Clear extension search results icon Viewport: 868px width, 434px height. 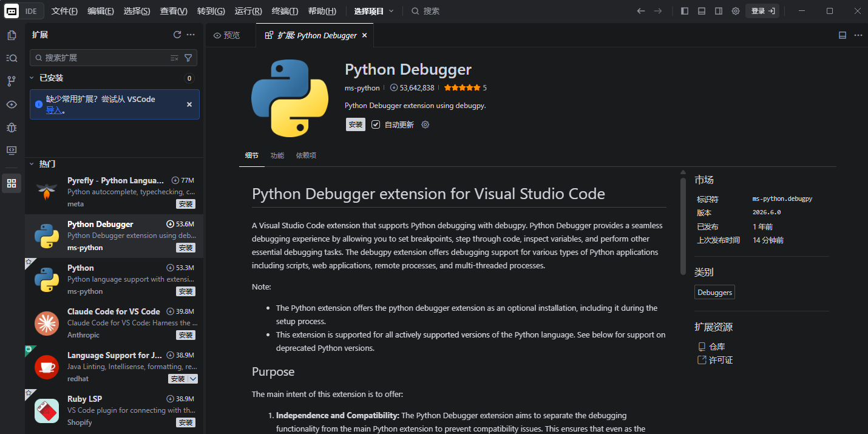coord(174,58)
